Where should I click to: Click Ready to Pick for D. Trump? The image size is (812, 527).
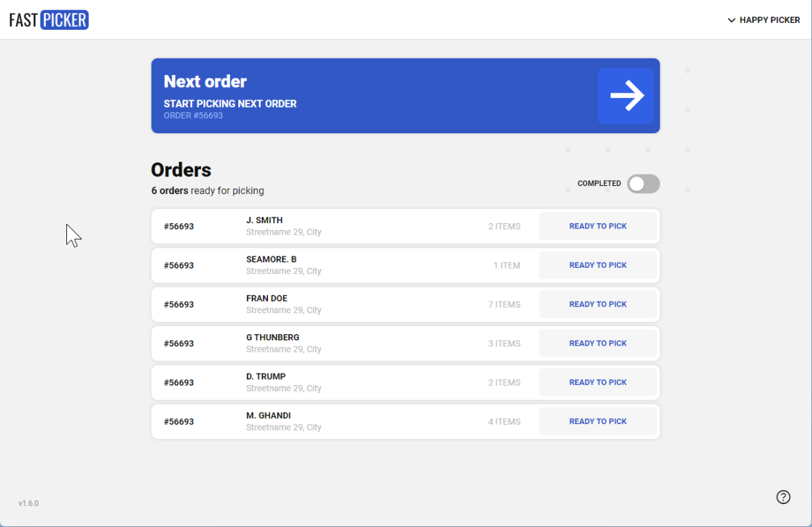click(598, 382)
